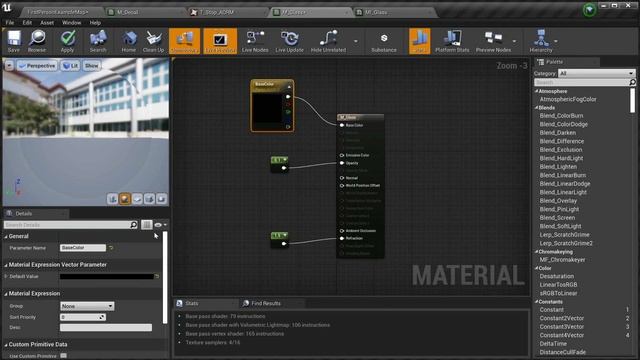Click the Hierarchy toolbar icon

541,41
